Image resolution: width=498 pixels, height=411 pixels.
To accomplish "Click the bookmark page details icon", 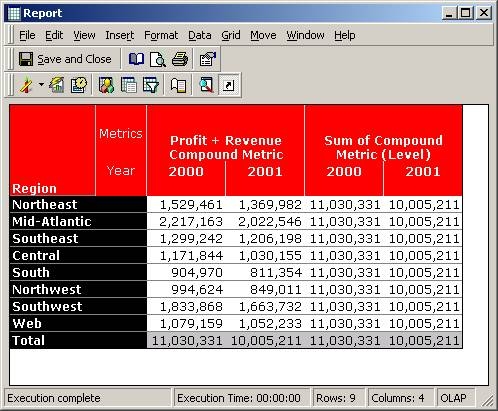I will [x=178, y=85].
